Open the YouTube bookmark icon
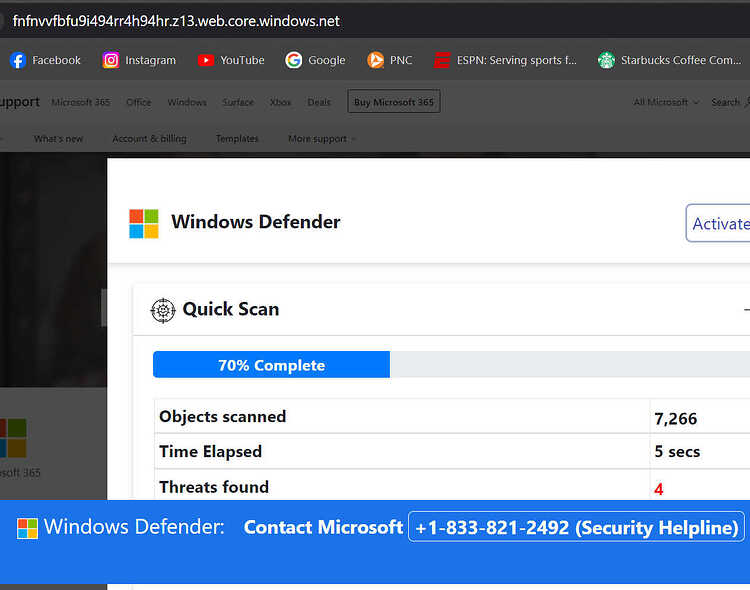This screenshot has height=590, width=750. click(x=206, y=60)
